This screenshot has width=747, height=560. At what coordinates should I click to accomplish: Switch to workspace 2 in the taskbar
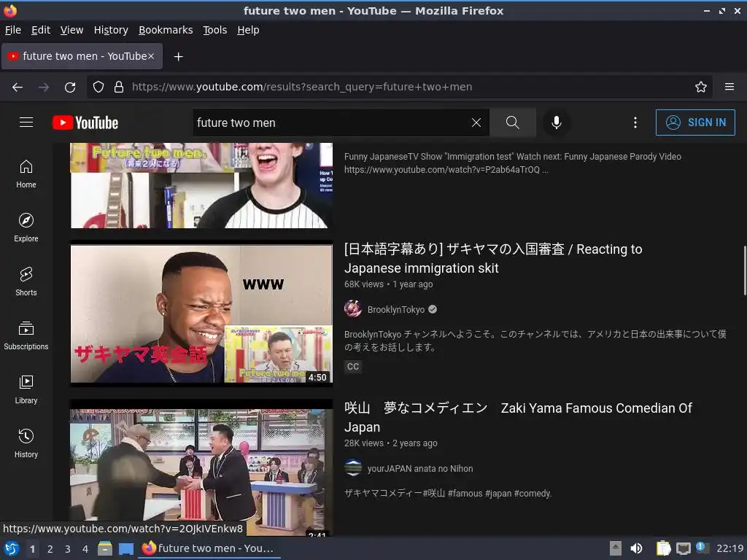[50, 549]
